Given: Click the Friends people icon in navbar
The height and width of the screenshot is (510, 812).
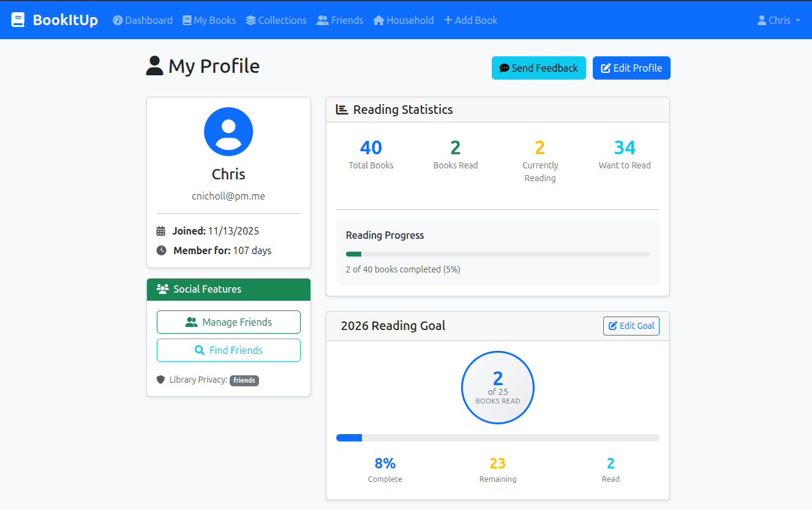Looking at the screenshot, I should [321, 20].
